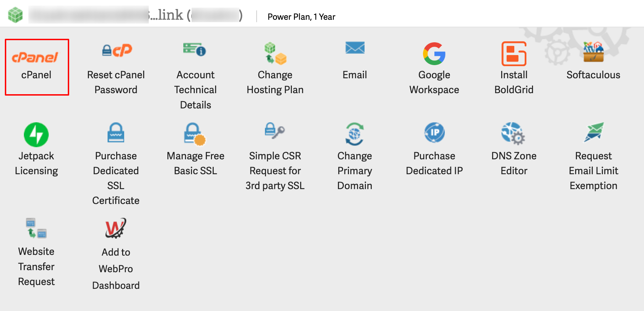Click the Power Plan, 1 Year label

point(301,17)
